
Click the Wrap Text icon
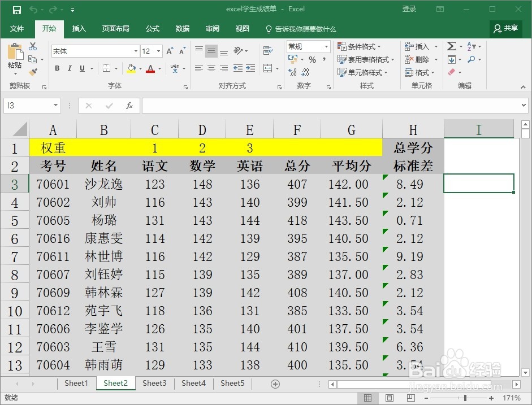pos(268,50)
